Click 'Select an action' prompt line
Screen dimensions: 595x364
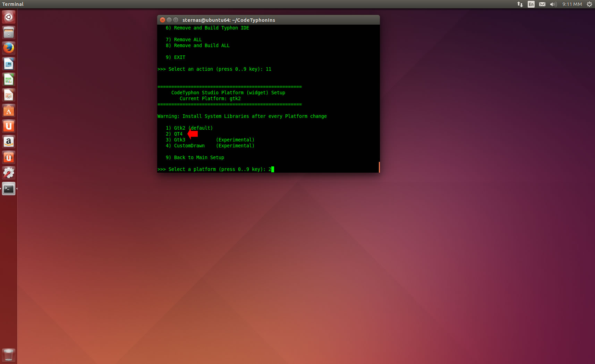[x=214, y=69]
